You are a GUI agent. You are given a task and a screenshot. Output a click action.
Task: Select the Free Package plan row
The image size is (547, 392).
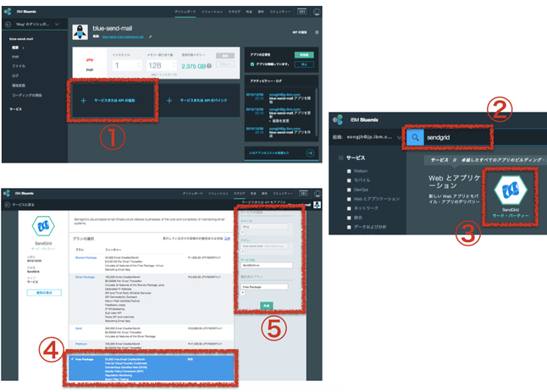coord(152,368)
